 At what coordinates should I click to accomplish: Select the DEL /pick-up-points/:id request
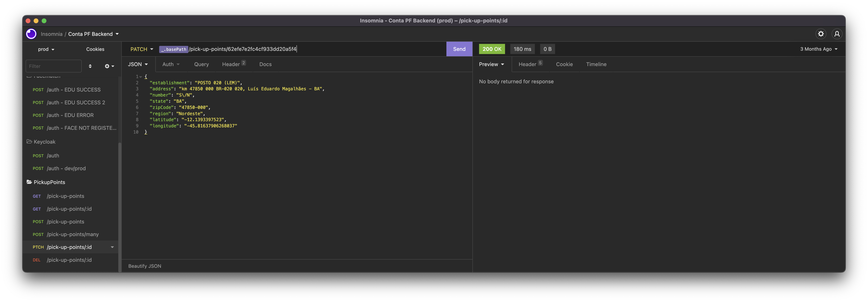pyautogui.click(x=69, y=260)
